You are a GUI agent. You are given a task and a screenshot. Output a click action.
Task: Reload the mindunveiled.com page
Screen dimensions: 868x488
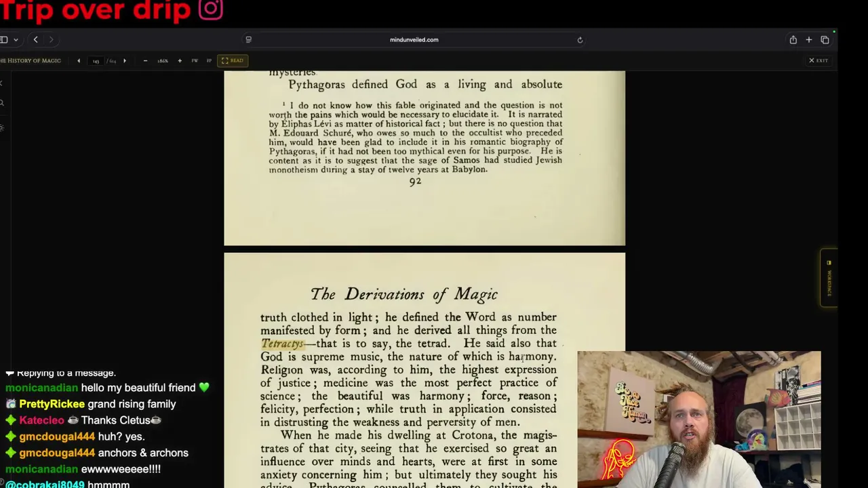point(580,40)
